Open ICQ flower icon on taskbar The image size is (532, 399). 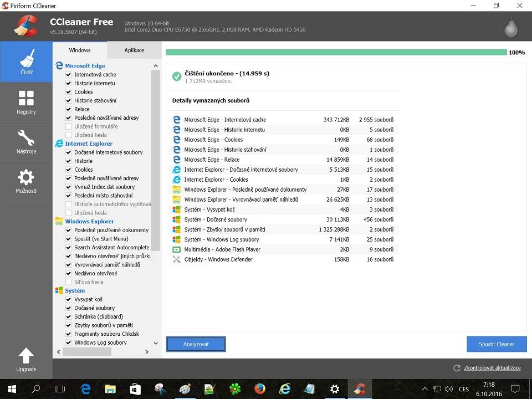point(235,389)
